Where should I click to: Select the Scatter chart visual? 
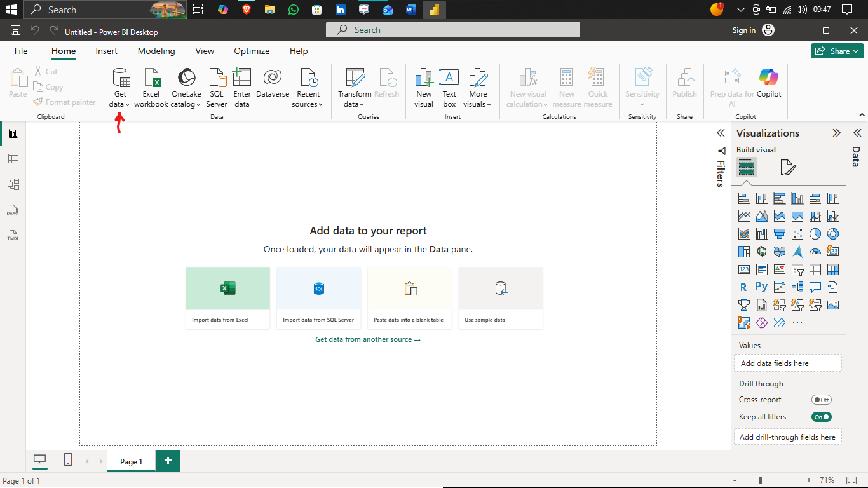[797, 234]
